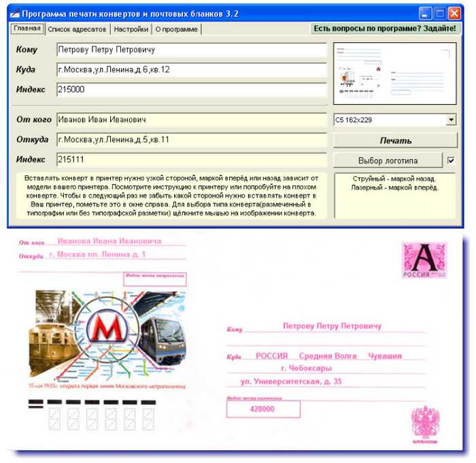Minimize the envelope printing program window
Image resolution: width=476 pixels, height=463 pixels.
pyautogui.click(x=424, y=14)
